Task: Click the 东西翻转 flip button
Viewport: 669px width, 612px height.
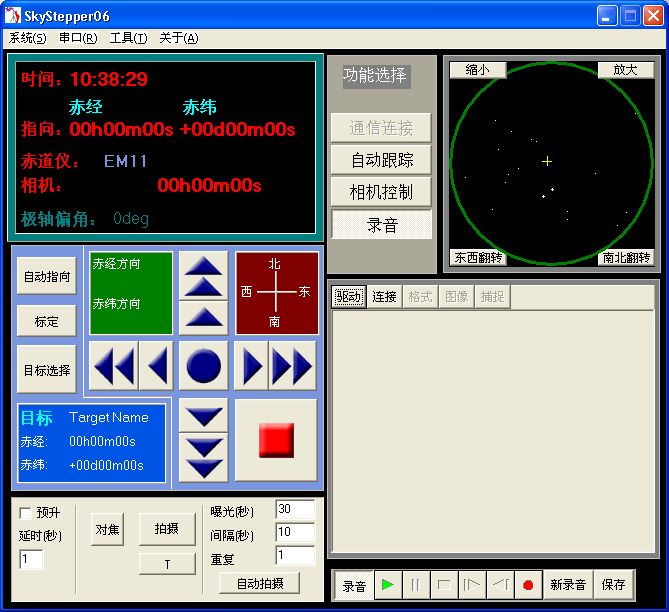Action: coord(478,257)
